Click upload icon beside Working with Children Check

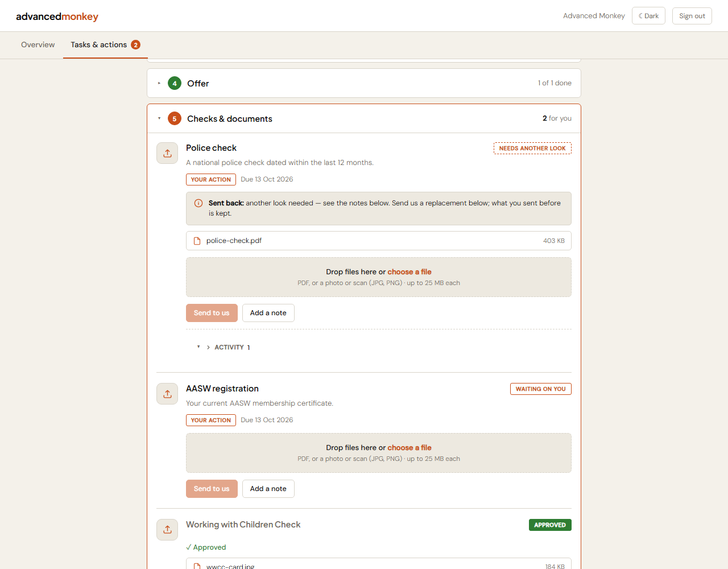[167, 530]
